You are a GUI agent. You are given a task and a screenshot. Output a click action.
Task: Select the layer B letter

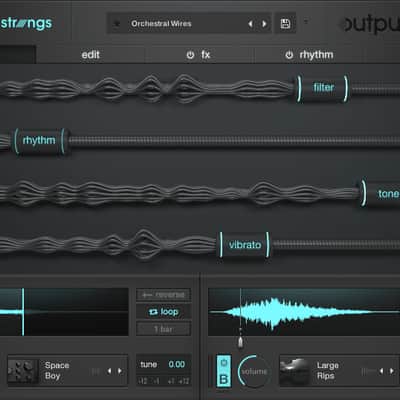pos(224,379)
